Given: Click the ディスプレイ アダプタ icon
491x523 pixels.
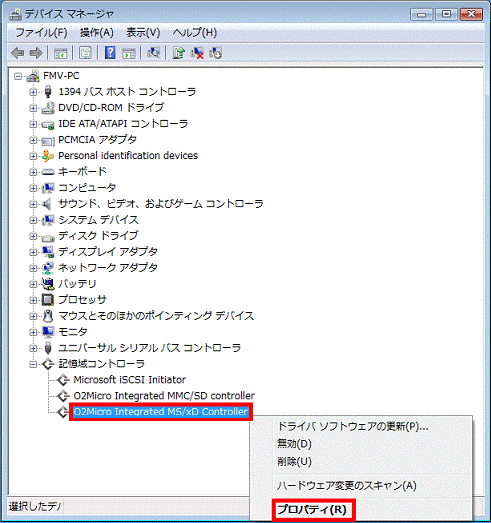Looking at the screenshot, I should [48, 252].
